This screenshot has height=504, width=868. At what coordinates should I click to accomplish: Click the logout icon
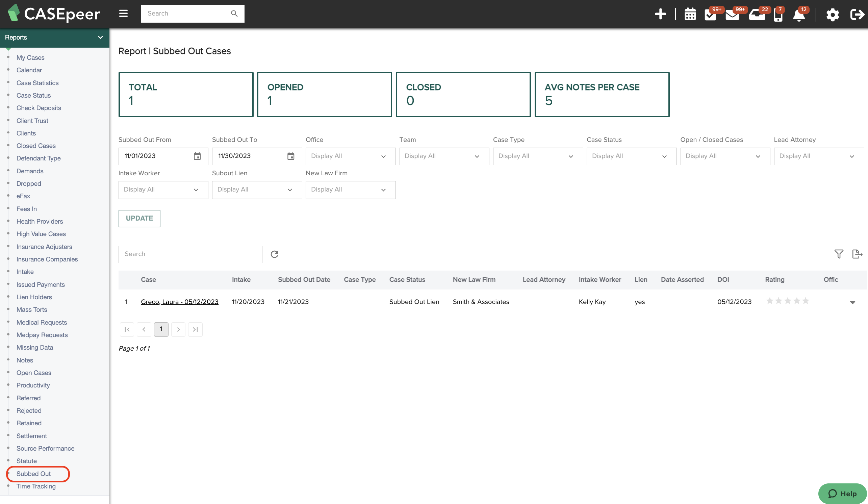click(857, 15)
